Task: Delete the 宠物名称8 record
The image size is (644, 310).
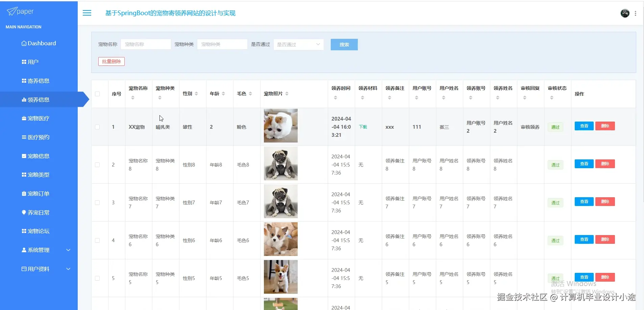Action: pyautogui.click(x=605, y=164)
